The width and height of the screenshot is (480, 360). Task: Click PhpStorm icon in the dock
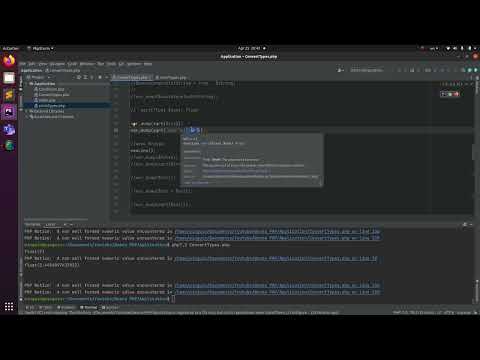tap(9, 112)
